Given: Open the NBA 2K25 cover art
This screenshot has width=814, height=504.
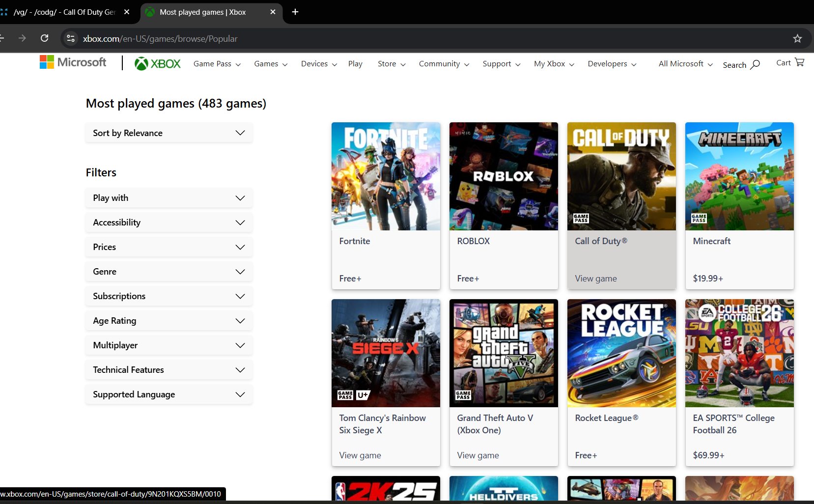Looking at the screenshot, I should click(386, 488).
